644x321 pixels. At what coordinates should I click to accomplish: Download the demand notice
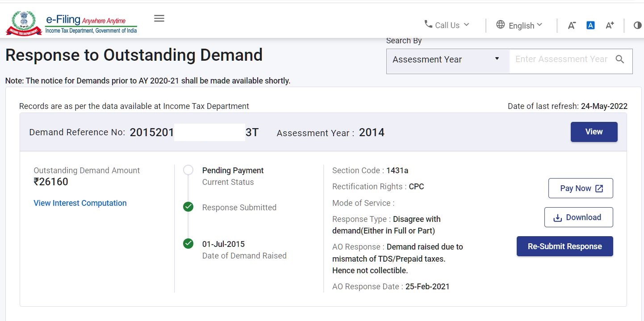578,217
